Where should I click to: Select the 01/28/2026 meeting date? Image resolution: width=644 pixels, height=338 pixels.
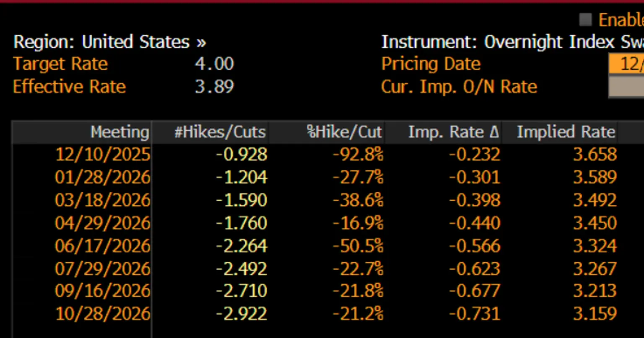click(103, 177)
